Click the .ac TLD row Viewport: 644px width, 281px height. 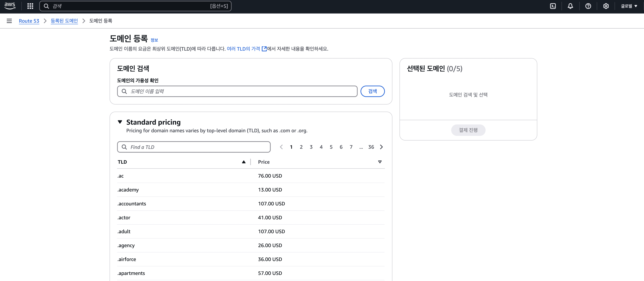point(251,176)
